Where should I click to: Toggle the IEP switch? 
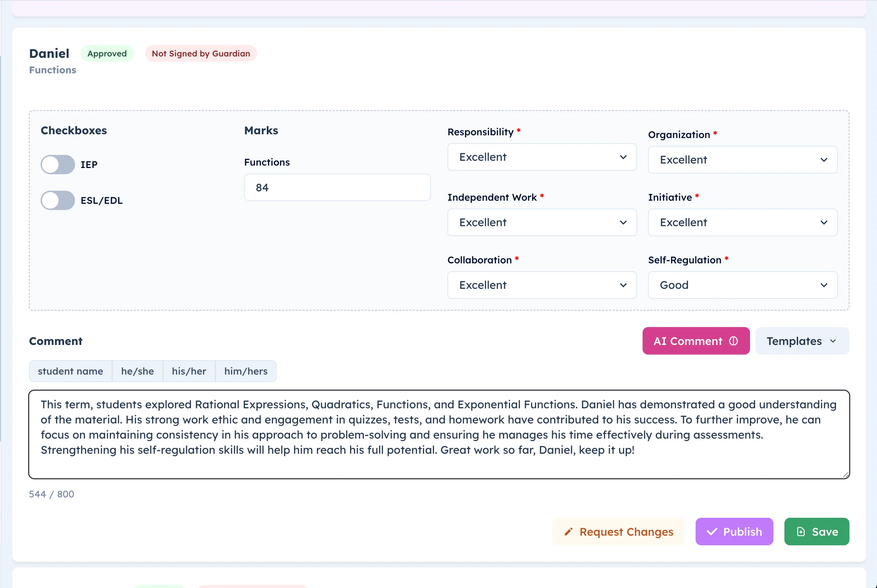click(58, 164)
